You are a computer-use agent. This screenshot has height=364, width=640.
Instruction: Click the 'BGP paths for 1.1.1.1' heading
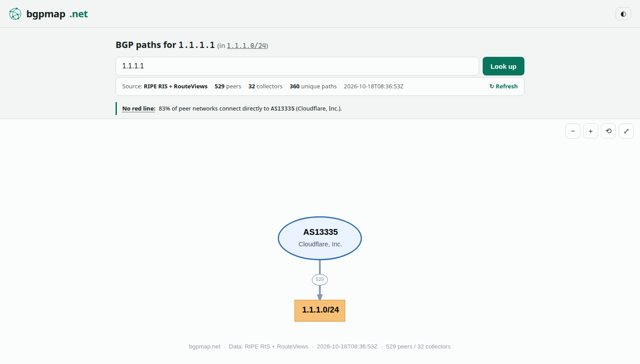pyautogui.click(x=165, y=45)
